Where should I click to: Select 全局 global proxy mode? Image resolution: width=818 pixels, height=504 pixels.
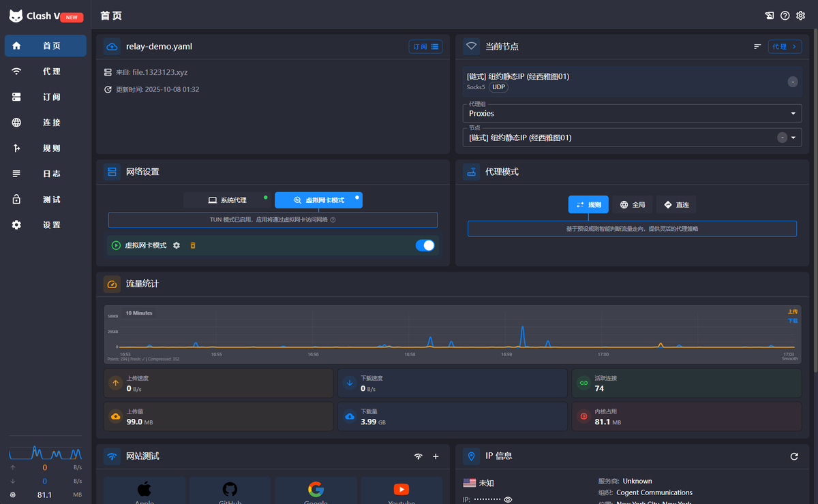coord(633,204)
